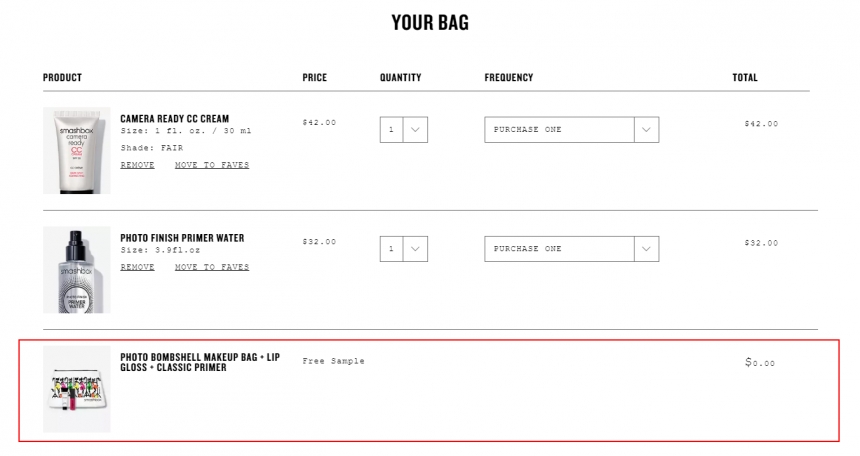Expand Purchase One frequency for CC Cream
The height and width of the screenshot is (456, 860).
(572, 130)
